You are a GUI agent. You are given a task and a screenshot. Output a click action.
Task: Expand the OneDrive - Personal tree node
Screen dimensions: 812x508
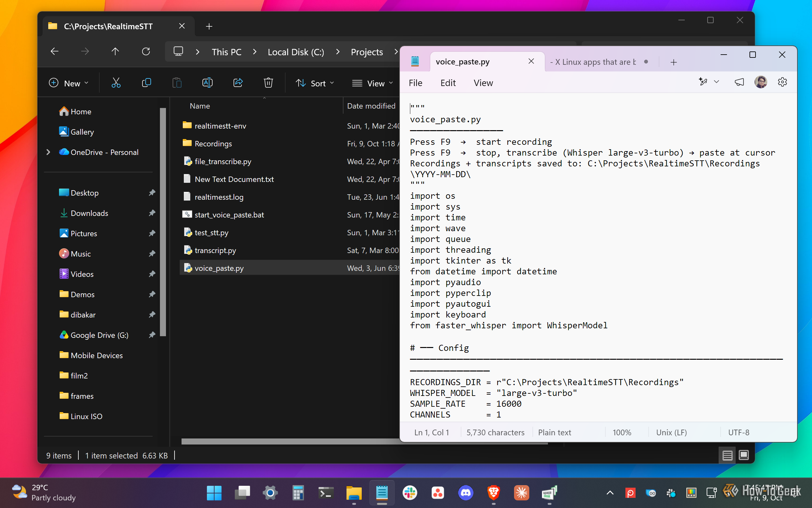point(48,152)
